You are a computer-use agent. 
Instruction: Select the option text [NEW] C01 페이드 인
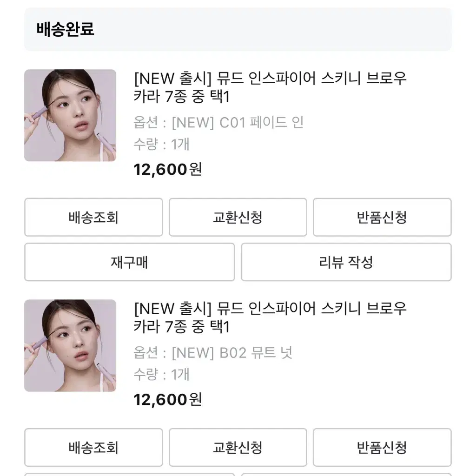[238, 123]
